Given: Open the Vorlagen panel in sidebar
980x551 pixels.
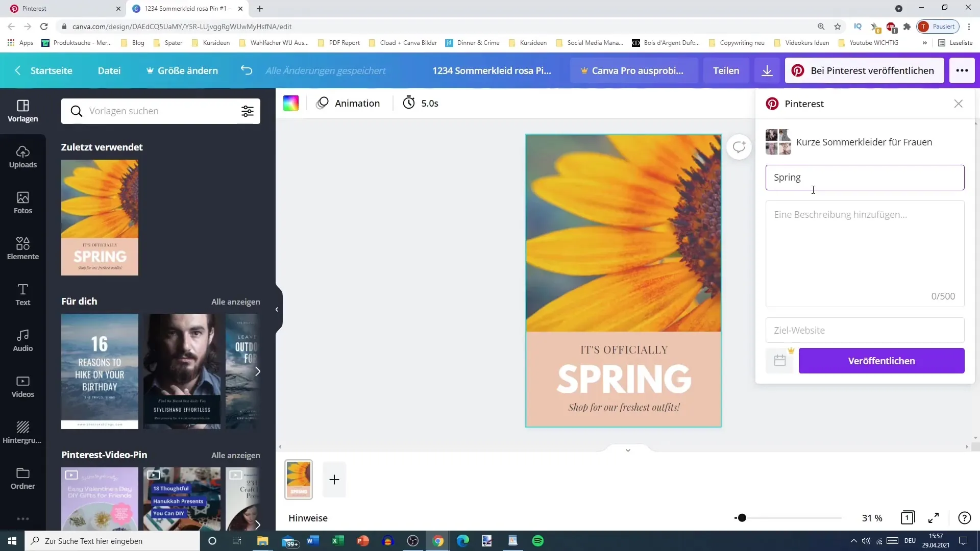Looking at the screenshot, I should coord(23,111).
